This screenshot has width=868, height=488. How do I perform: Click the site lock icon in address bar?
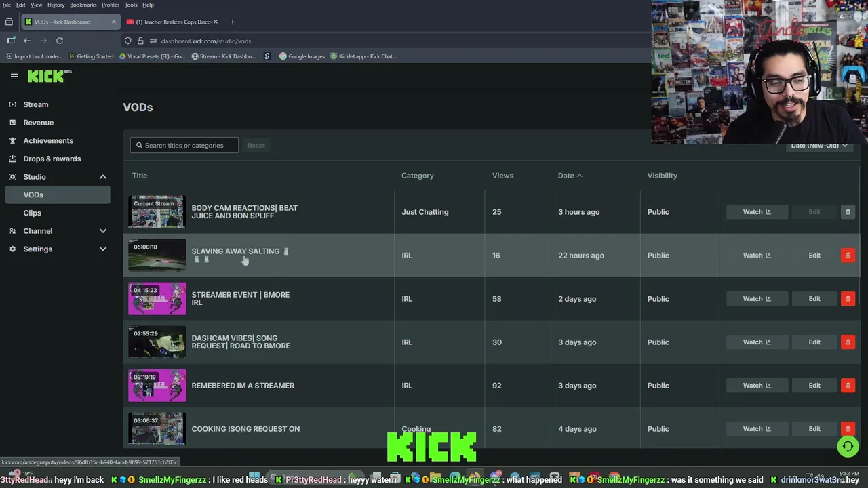140,41
